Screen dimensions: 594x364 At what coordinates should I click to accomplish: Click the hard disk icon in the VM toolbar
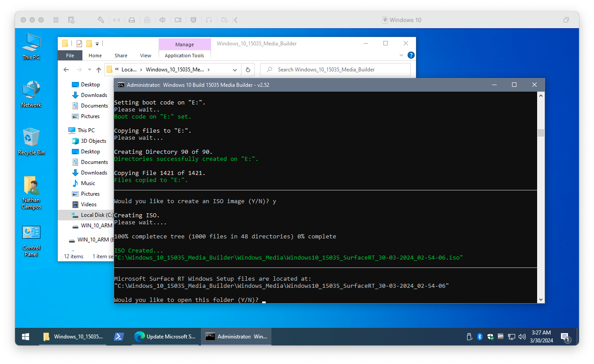[x=131, y=20]
